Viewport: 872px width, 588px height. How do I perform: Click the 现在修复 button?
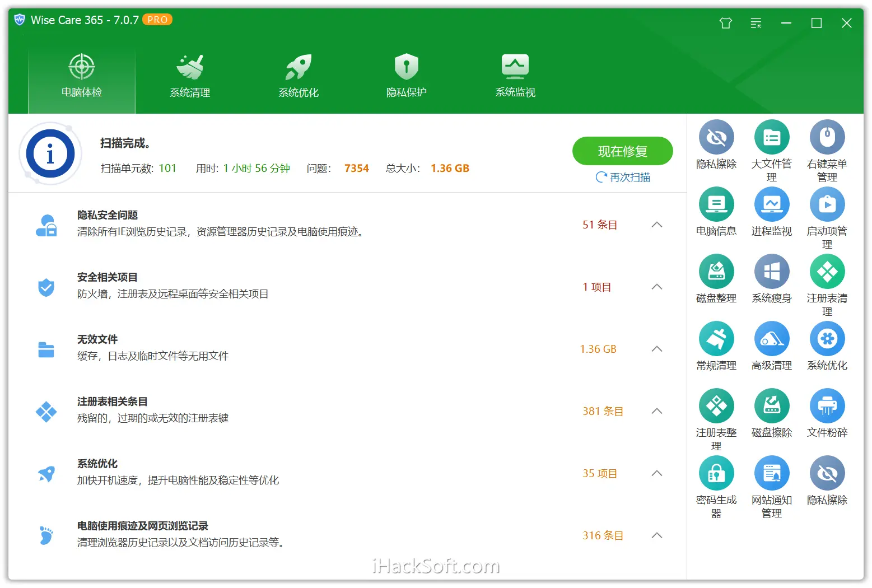point(622,151)
